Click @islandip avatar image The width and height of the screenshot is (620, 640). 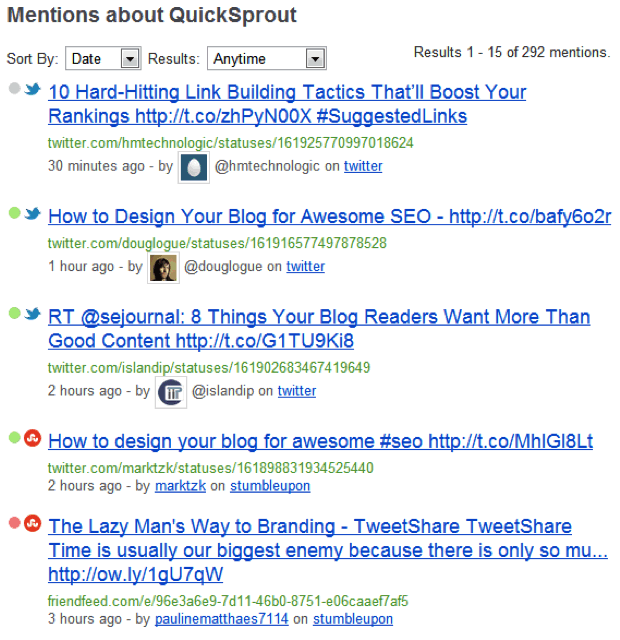171,391
